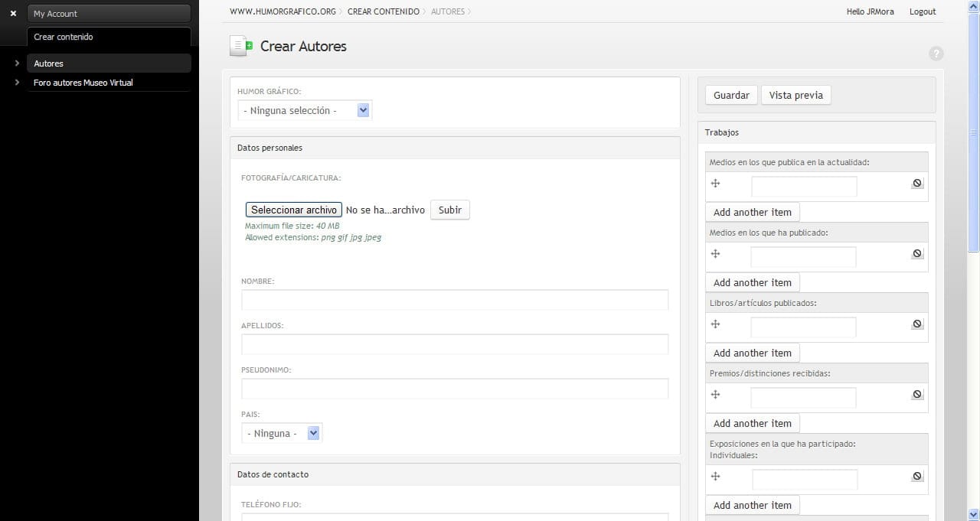
Task: Click the Subir upload button
Action: 449,210
